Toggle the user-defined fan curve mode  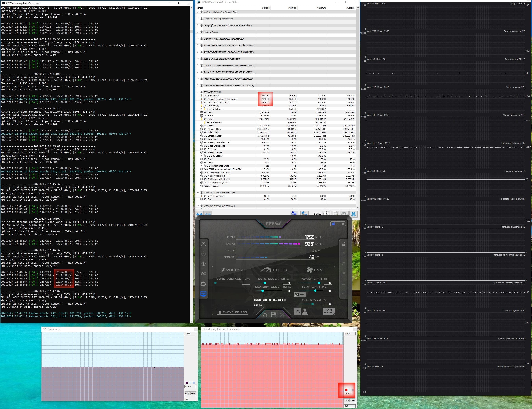click(305, 311)
